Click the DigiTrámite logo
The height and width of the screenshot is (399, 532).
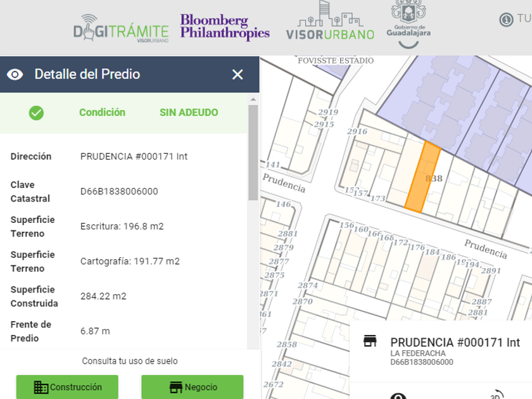(121, 28)
